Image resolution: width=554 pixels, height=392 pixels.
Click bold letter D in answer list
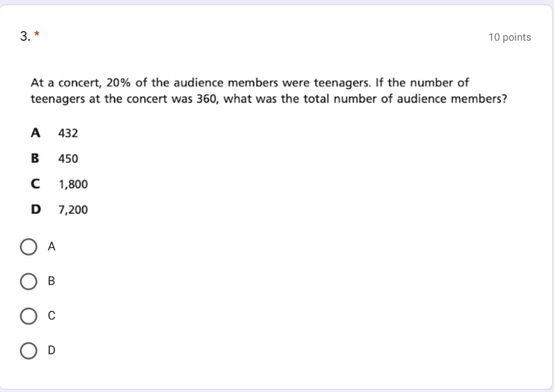click(36, 210)
